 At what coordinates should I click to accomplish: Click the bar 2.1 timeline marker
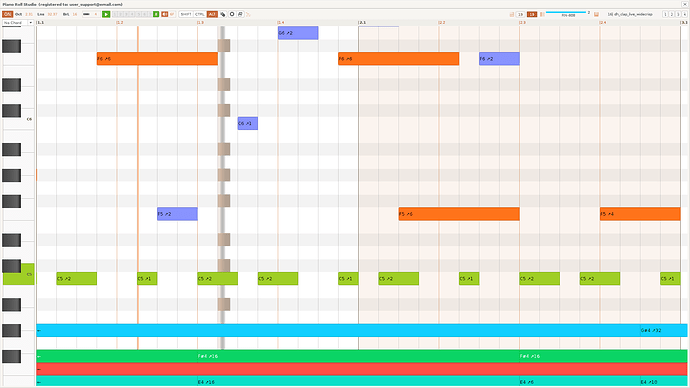[x=362, y=22]
